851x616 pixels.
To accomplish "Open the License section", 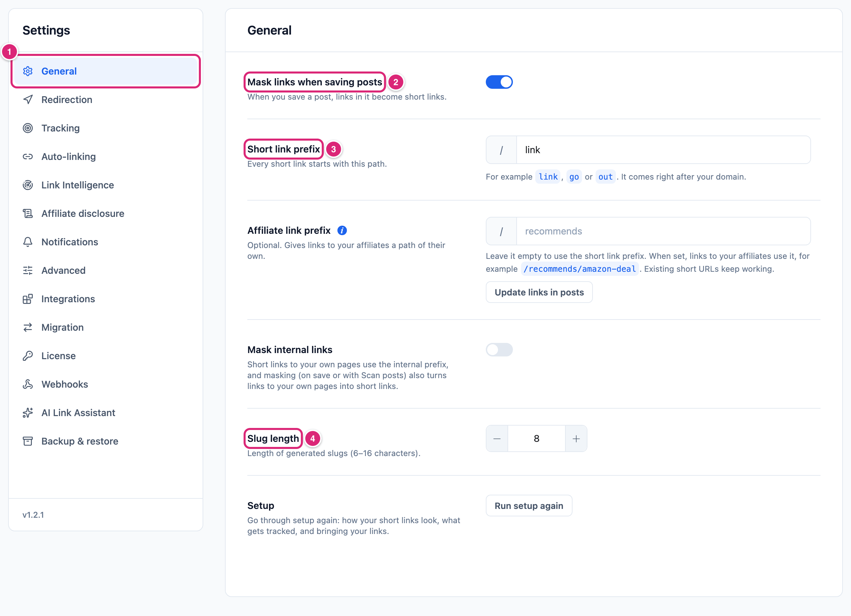I will [106, 356].
